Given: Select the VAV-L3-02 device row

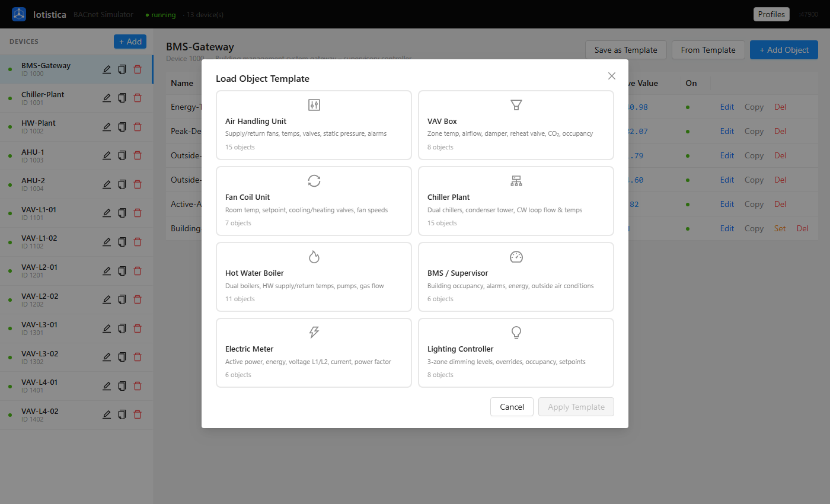Looking at the screenshot, I should [x=76, y=358].
